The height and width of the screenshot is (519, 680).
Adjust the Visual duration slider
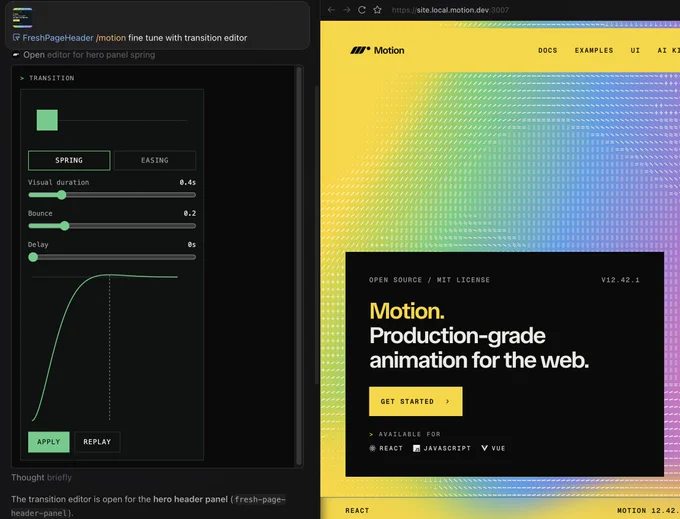112,195
